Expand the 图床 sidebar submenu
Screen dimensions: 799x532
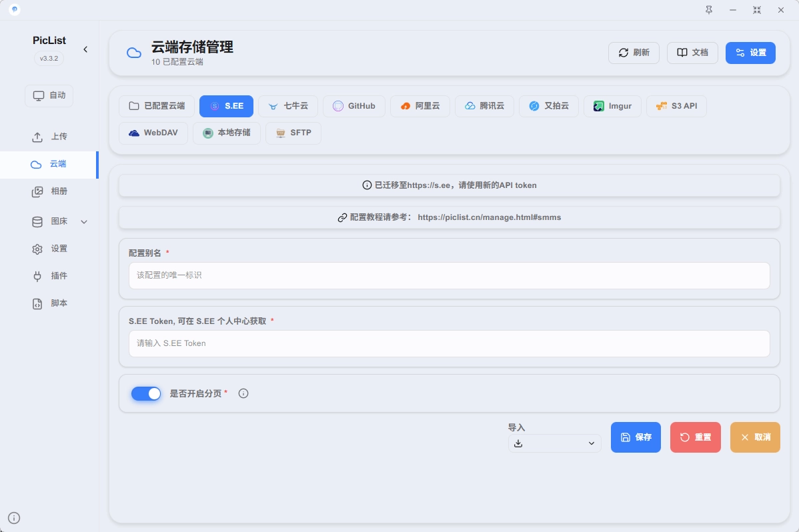84,221
